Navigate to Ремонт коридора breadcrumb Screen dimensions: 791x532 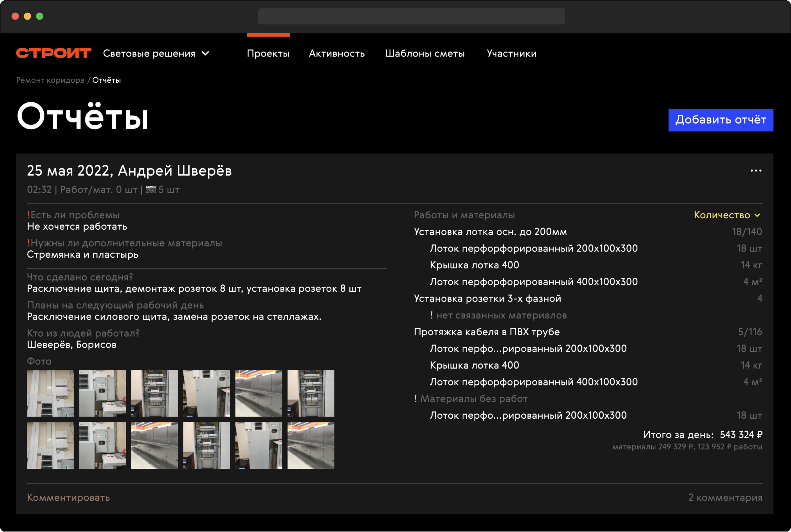coord(50,80)
